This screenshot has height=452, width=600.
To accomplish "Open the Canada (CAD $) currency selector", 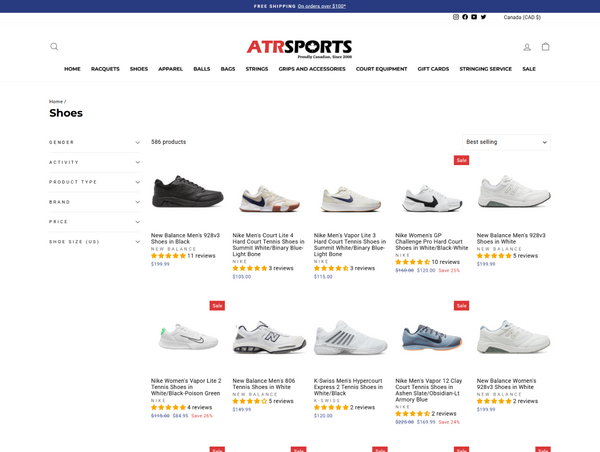I will (522, 17).
